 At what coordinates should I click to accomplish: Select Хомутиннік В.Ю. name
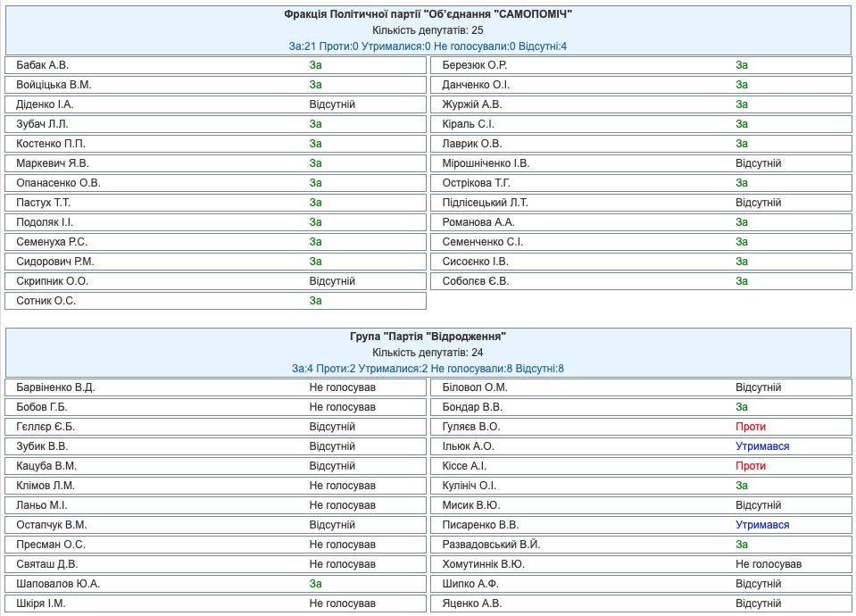pyautogui.click(x=484, y=564)
